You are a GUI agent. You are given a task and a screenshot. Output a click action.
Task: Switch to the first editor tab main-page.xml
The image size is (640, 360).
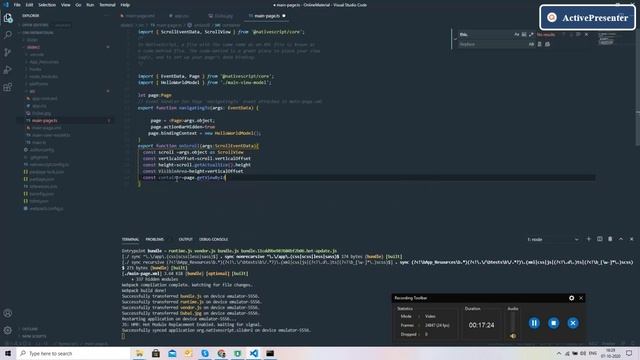(x=139, y=16)
